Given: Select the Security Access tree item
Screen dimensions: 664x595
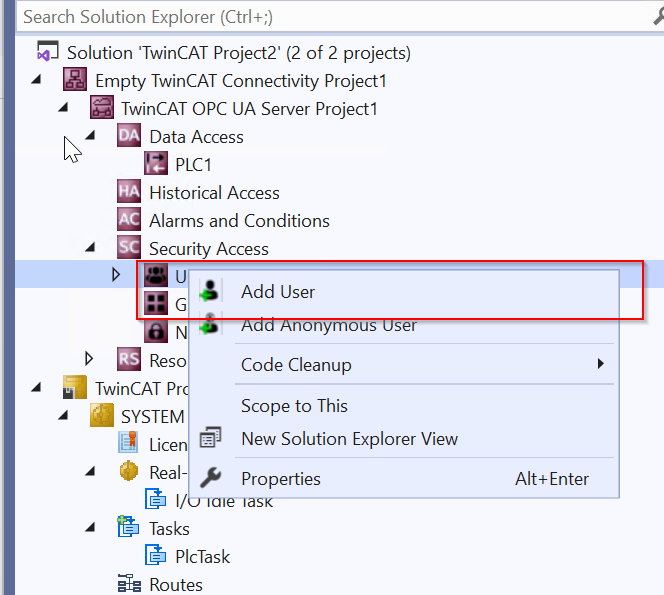Looking at the screenshot, I should (x=209, y=249).
